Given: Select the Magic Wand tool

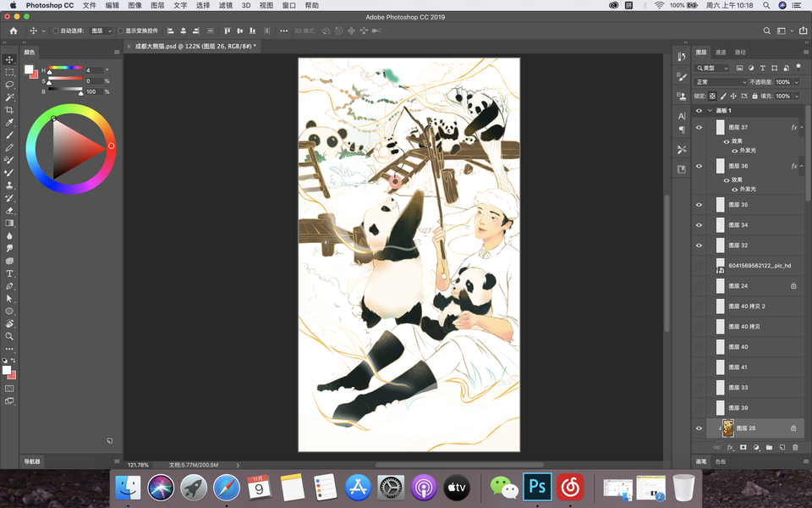Looking at the screenshot, I should point(9,97).
